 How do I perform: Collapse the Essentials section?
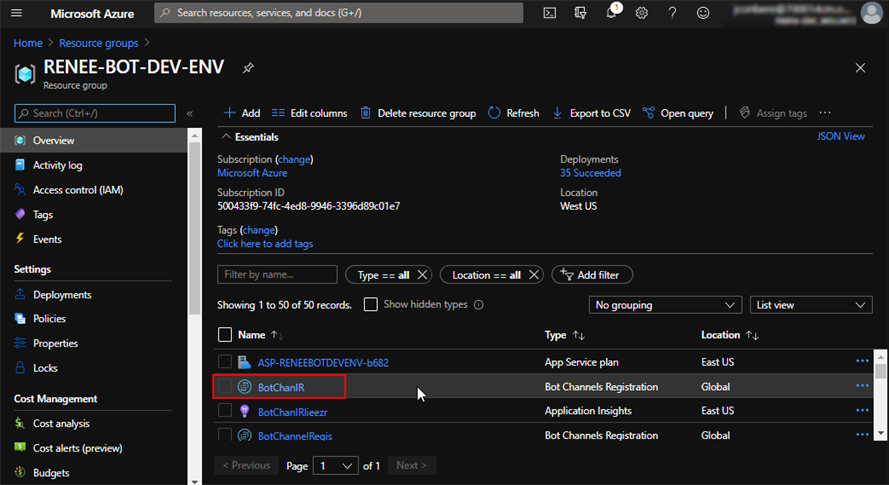[226, 137]
